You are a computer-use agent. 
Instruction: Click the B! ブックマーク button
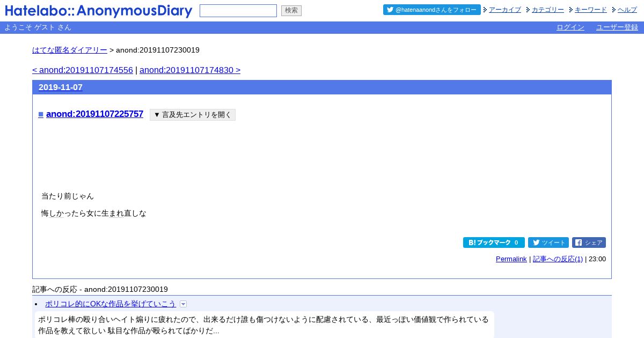click(x=494, y=243)
